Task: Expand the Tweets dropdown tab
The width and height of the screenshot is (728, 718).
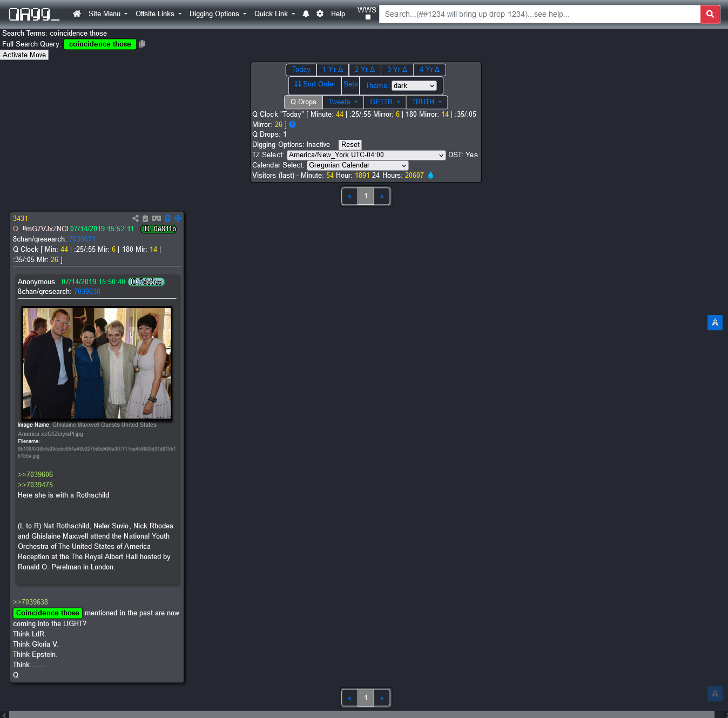Action: (343, 102)
